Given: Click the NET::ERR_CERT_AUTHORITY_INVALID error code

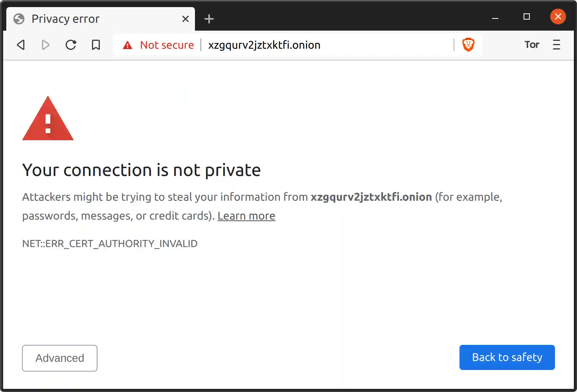Looking at the screenshot, I should [110, 244].
